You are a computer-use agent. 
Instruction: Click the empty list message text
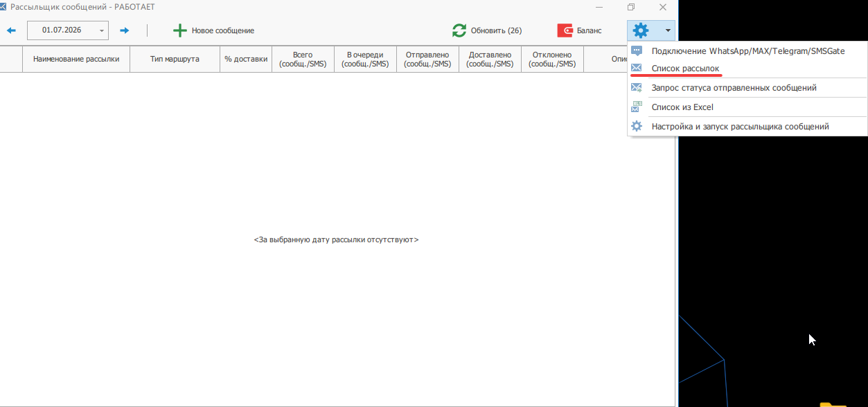336,240
